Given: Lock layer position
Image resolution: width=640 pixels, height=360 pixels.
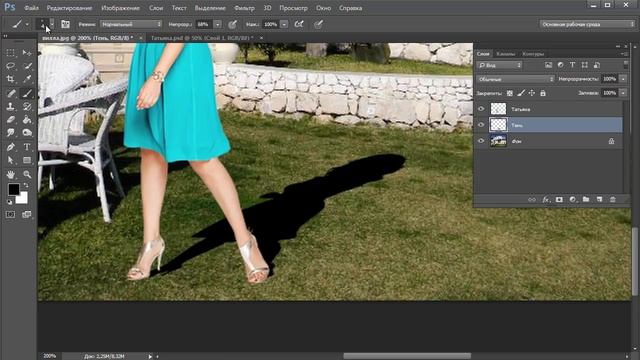Looking at the screenshot, I should 532,93.
